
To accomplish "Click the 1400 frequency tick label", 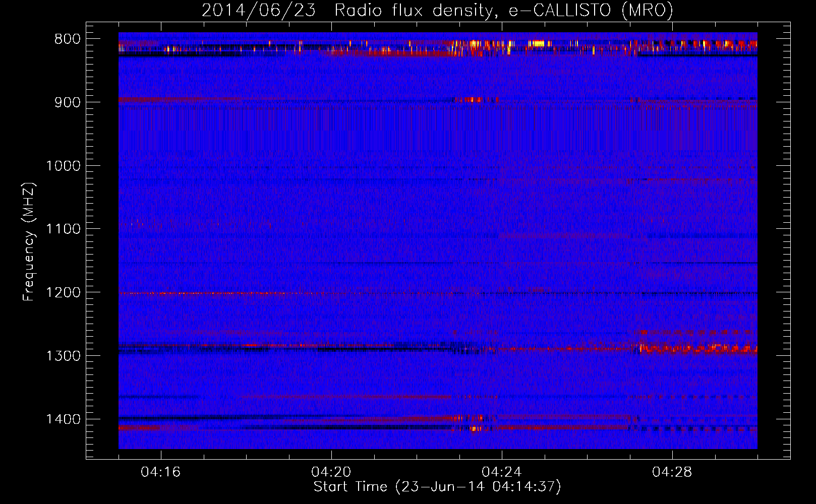I will click(x=63, y=419).
